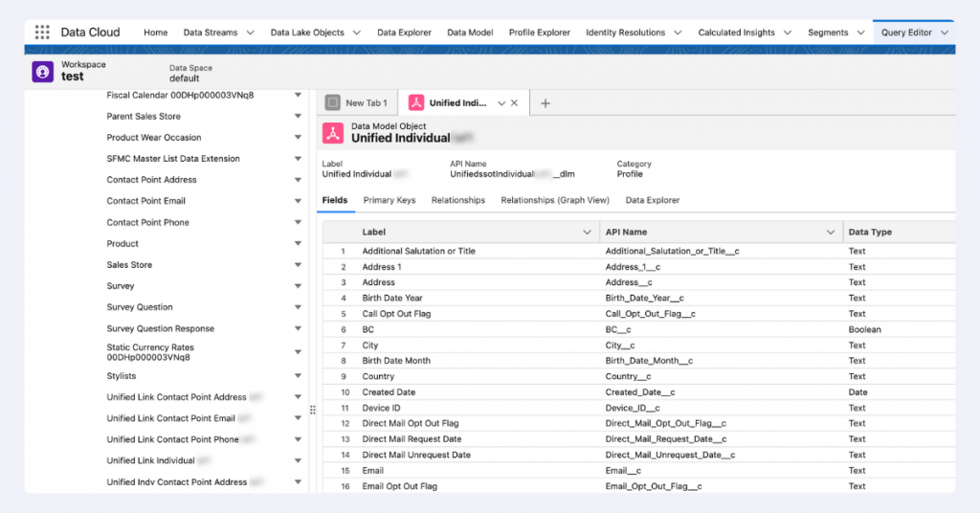Select the Country__c API name cell
Screen dimensions: 980x513
628,377
